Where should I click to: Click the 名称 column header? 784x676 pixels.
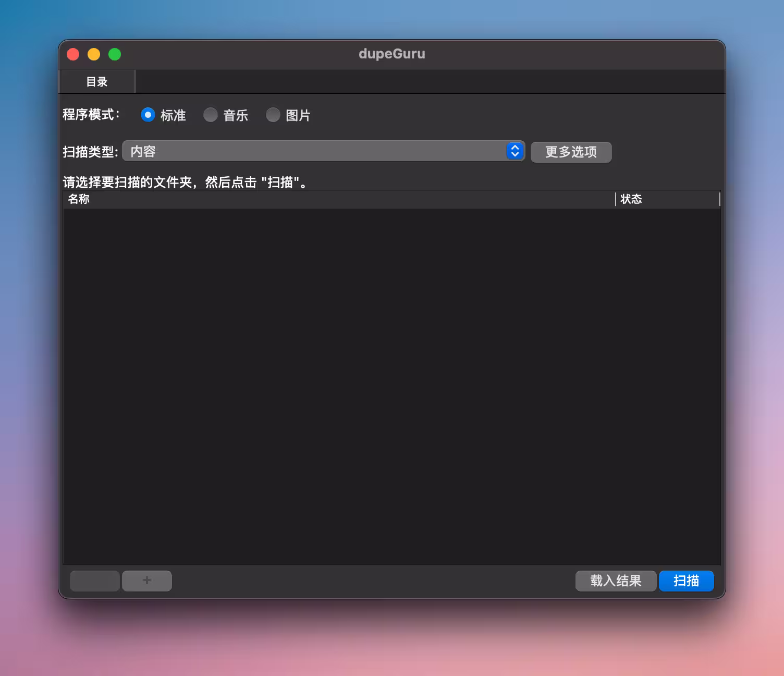point(339,199)
